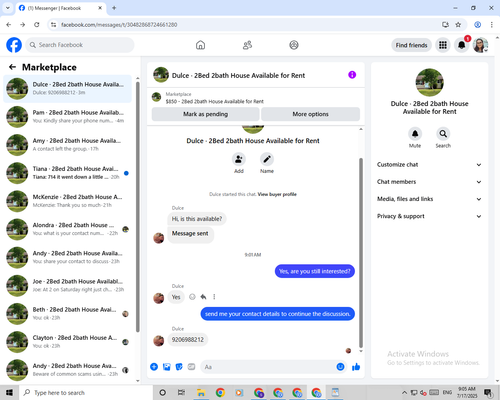Click Mark as pending button
Image resolution: width=500 pixels, height=400 pixels.
206,114
